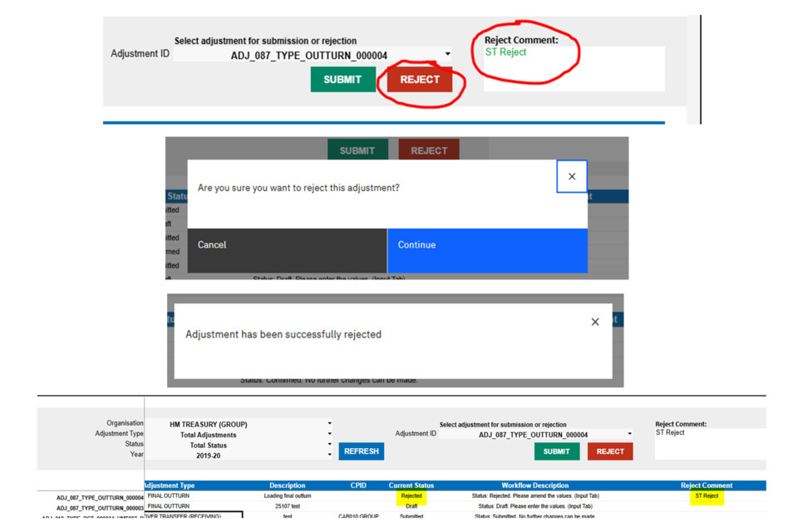Click the top red REJECT button
Viewport: 798px width, 532px height.
pyautogui.click(x=420, y=80)
